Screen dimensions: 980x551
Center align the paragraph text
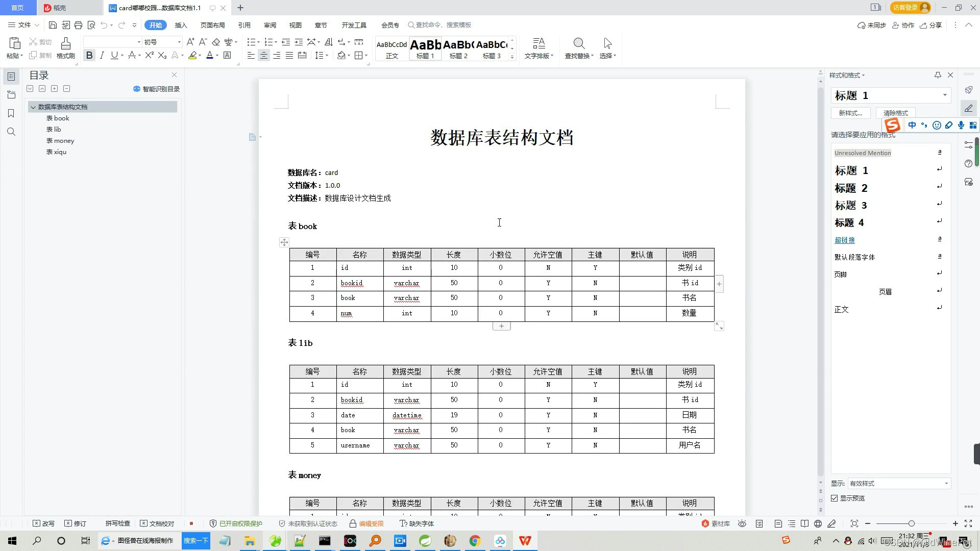point(263,55)
